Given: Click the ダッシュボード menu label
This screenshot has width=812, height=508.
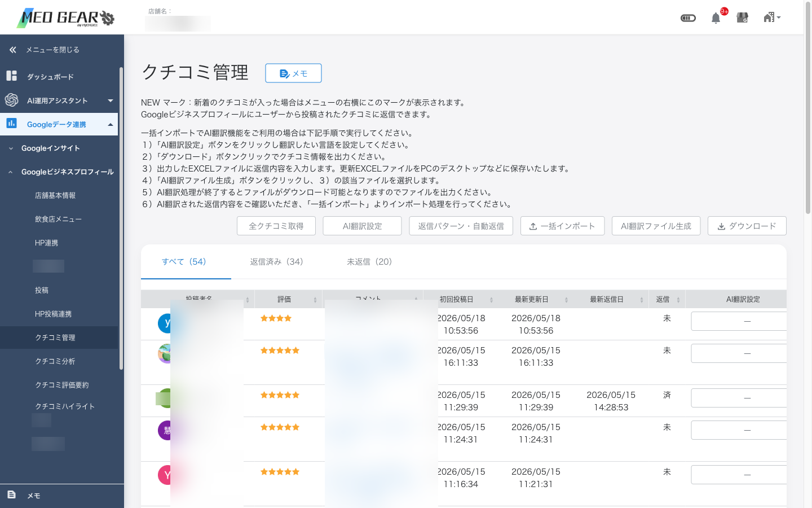Looking at the screenshot, I should [50, 77].
